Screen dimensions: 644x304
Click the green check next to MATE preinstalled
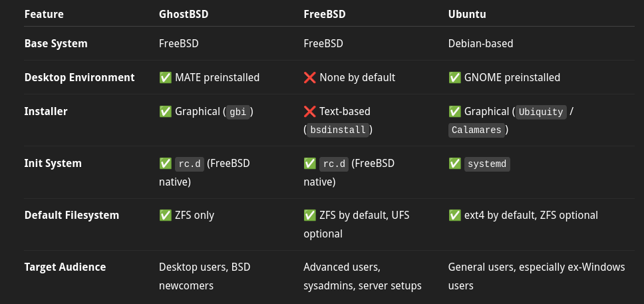(166, 78)
